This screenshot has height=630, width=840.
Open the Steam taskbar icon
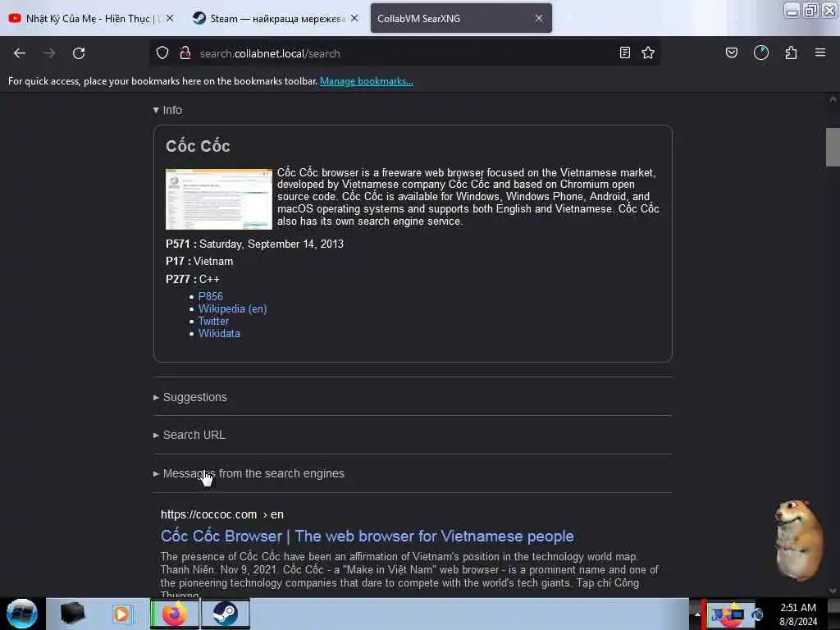tap(226, 614)
